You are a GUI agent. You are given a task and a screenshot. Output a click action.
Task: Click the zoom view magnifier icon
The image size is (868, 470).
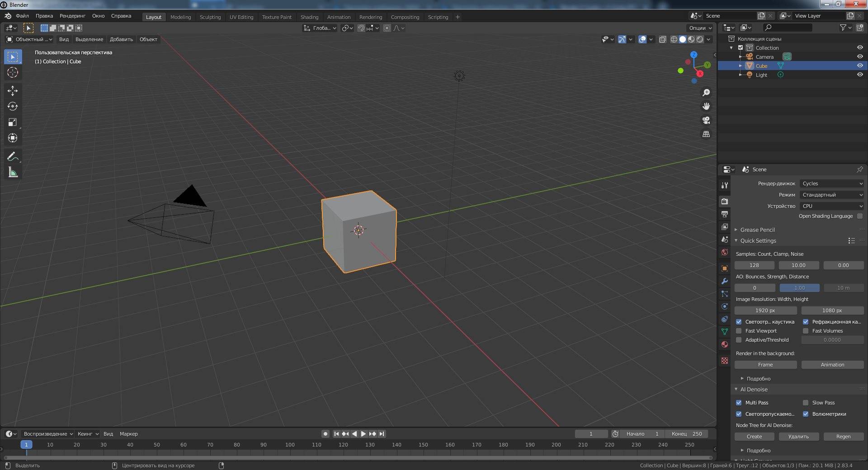click(706, 93)
